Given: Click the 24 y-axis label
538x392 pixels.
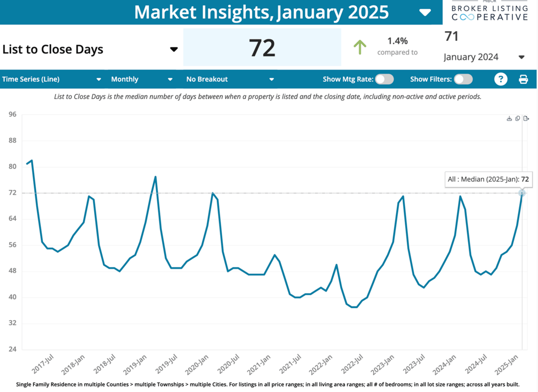Looking at the screenshot, I should pyautogui.click(x=13, y=349).
